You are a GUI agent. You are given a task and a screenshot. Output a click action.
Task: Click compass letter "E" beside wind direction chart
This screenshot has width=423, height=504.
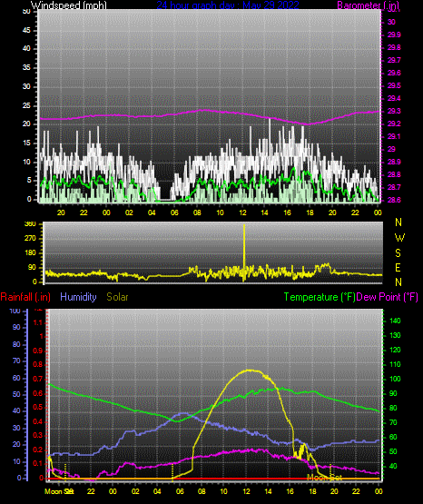point(398,268)
